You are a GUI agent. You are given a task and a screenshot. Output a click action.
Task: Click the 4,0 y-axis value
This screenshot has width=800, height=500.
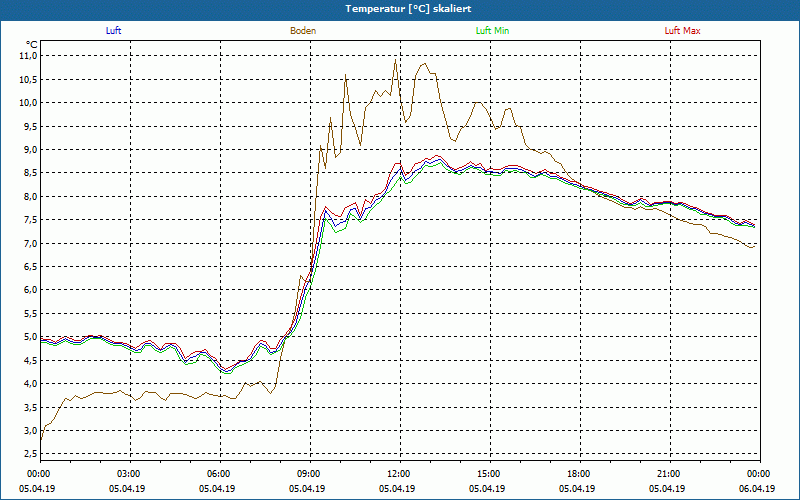pos(31,384)
